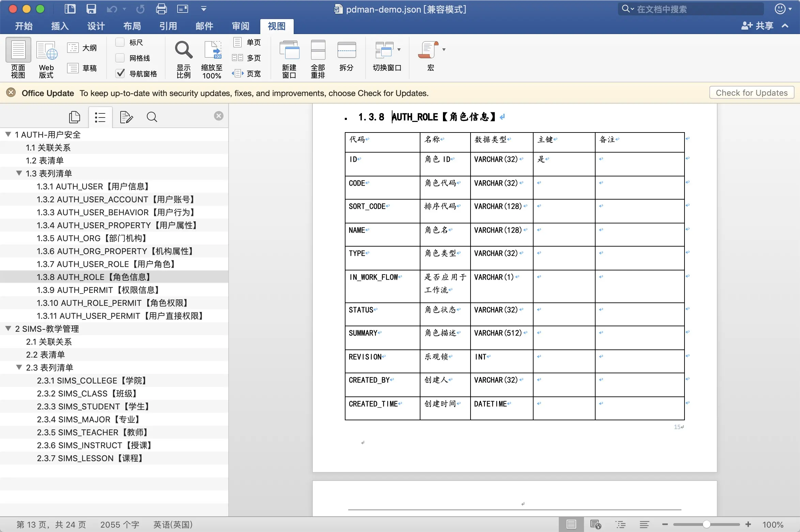
Task: Click the print layout view icon in status bar
Action: pyautogui.click(x=571, y=525)
